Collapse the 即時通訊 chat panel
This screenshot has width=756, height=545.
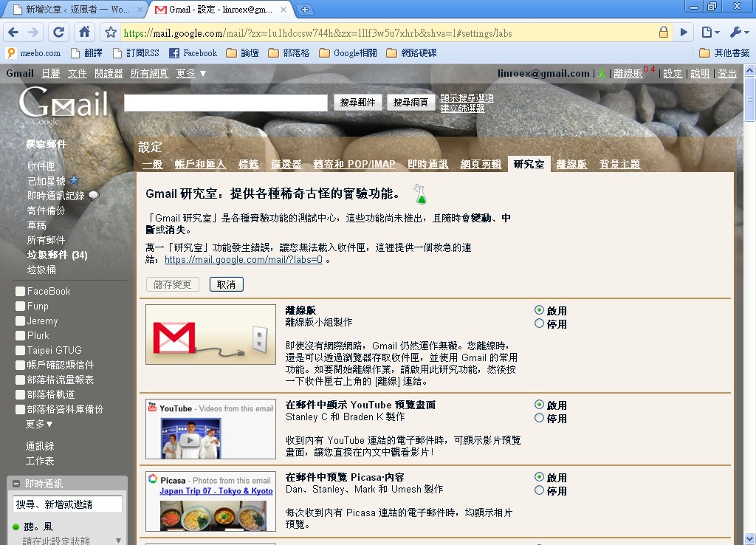[16, 483]
